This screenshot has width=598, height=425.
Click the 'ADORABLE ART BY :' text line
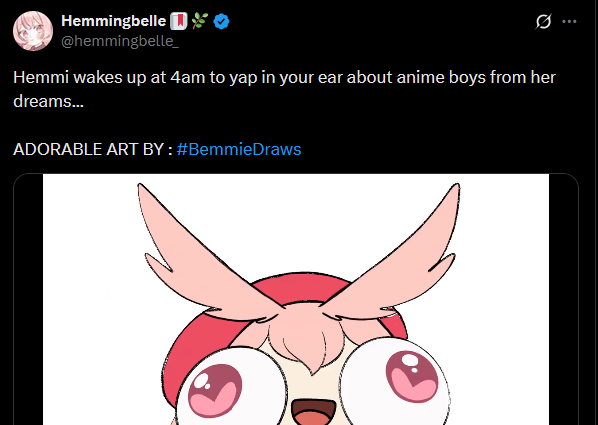pos(93,149)
